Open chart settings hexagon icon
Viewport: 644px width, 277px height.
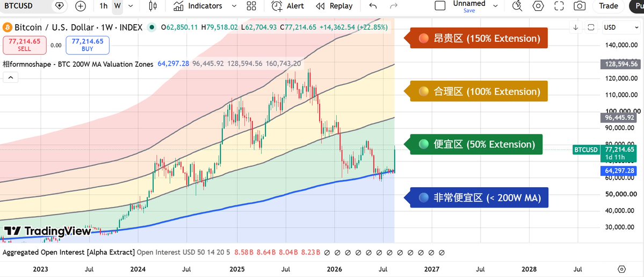click(x=538, y=6)
